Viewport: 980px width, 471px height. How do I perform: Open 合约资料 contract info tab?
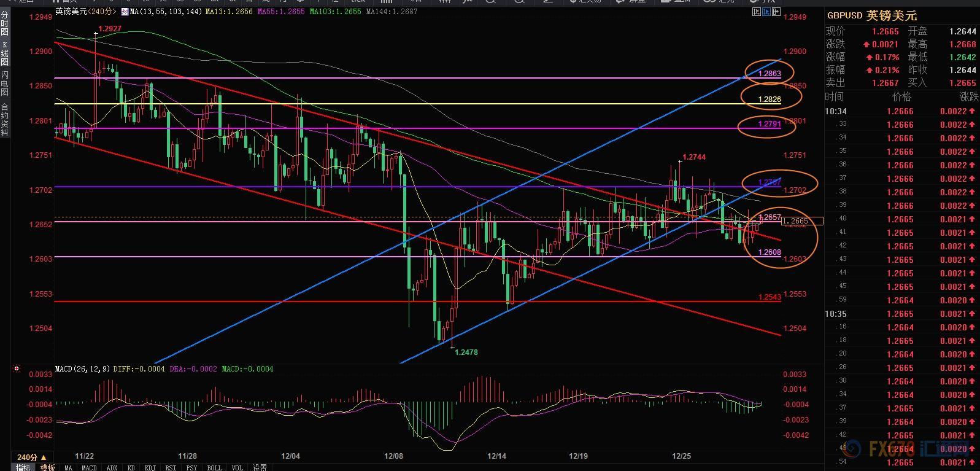pos(5,119)
